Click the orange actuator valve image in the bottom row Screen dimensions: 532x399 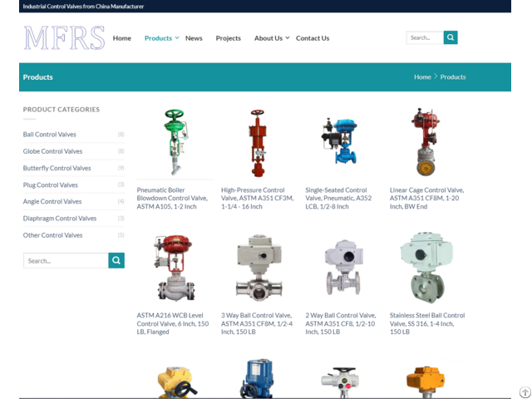pos(426,382)
